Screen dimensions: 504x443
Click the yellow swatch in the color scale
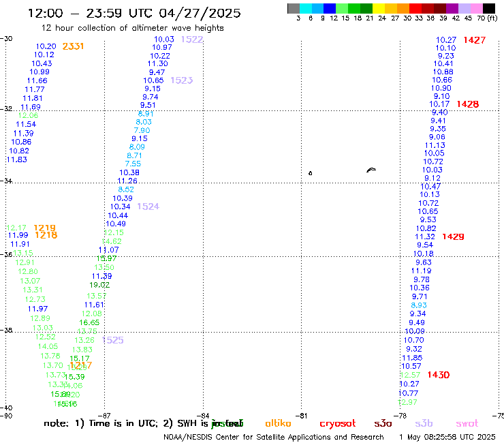coord(378,8)
